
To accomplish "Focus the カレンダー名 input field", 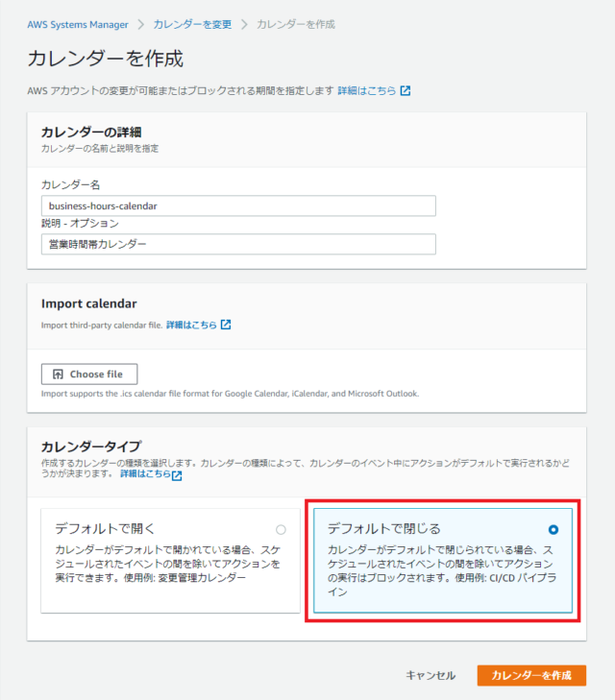I will (238, 205).
